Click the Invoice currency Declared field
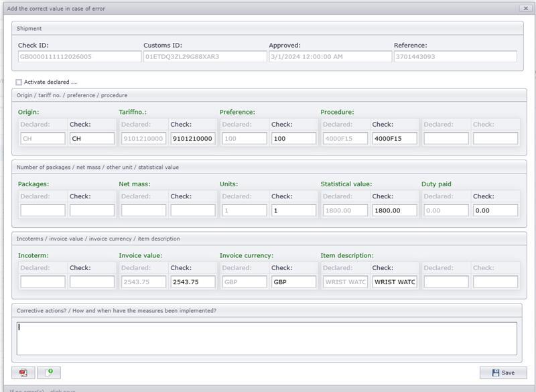 coord(245,281)
